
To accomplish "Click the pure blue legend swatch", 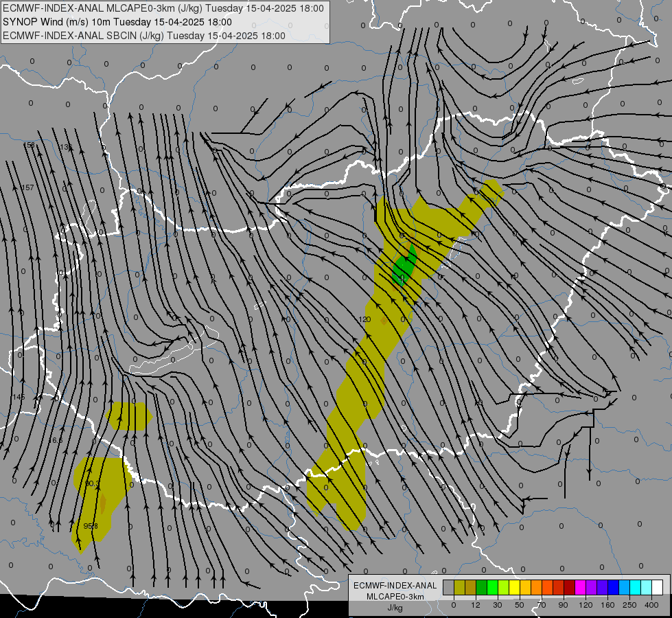I will coord(613,587).
